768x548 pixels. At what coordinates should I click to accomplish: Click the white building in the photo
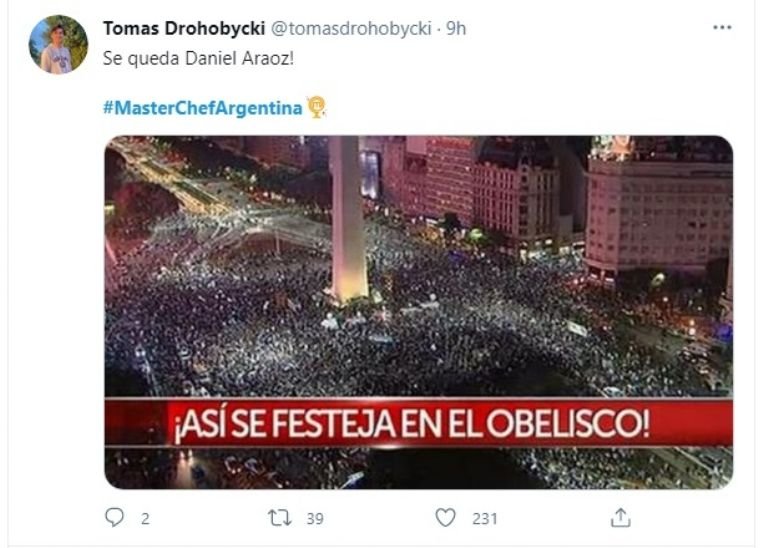659,213
